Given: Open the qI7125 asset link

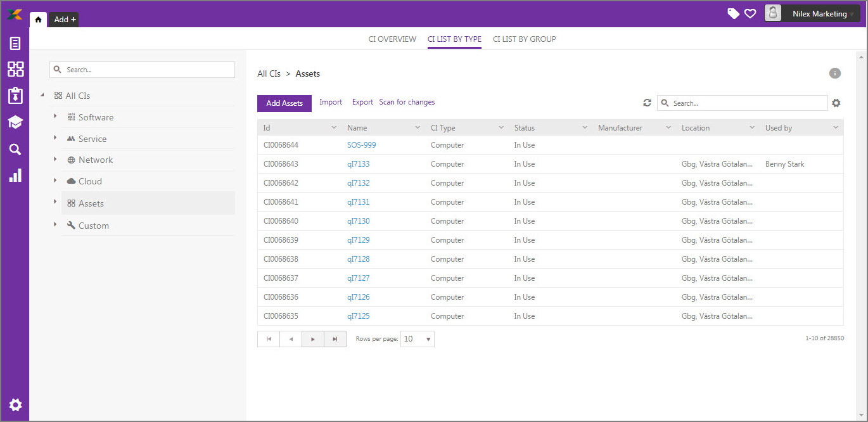Looking at the screenshot, I should 359,316.
